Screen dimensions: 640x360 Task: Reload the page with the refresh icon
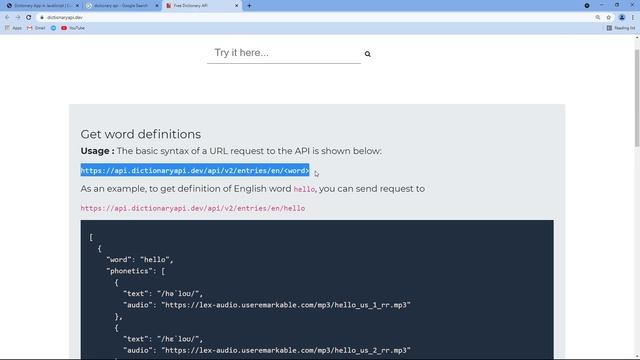click(x=29, y=18)
